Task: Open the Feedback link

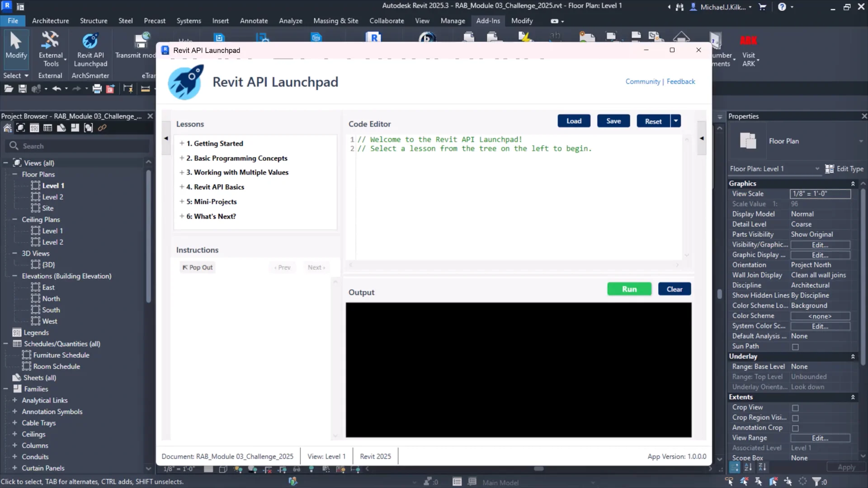Action: (680, 81)
